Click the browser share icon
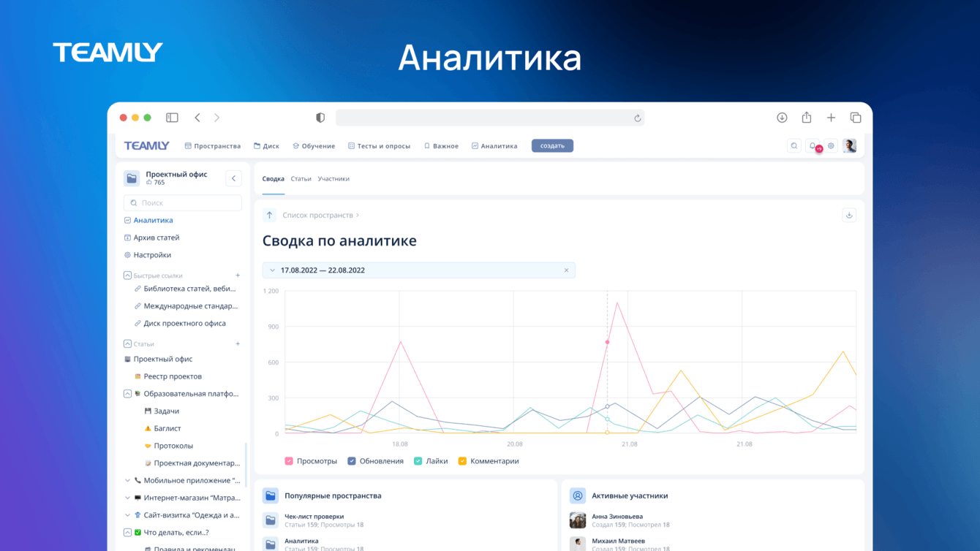The width and height of the screenshot is (980, 551). 807,118
